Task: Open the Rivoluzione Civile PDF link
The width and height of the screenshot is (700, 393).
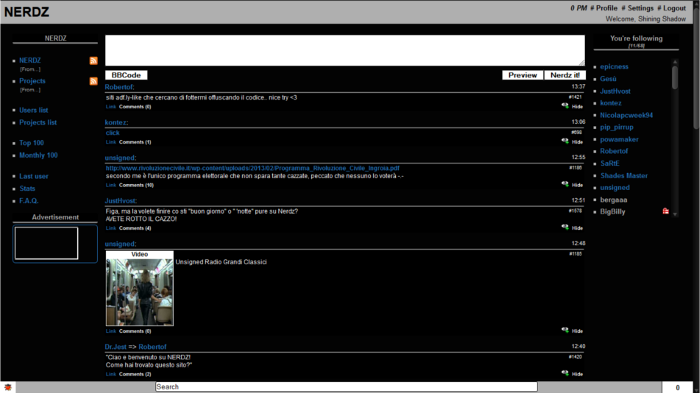Action: coord(253,168)
